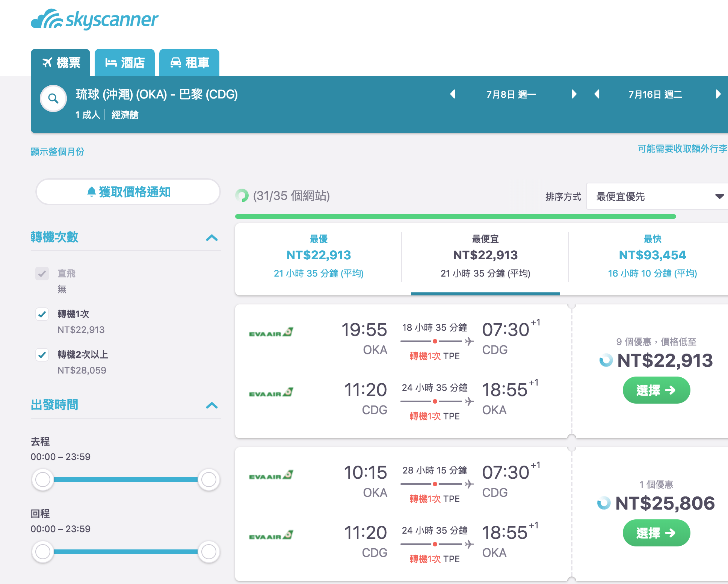Click EVA Air logo on 19:55 flight
728x584 pixels.
(271, 332)
